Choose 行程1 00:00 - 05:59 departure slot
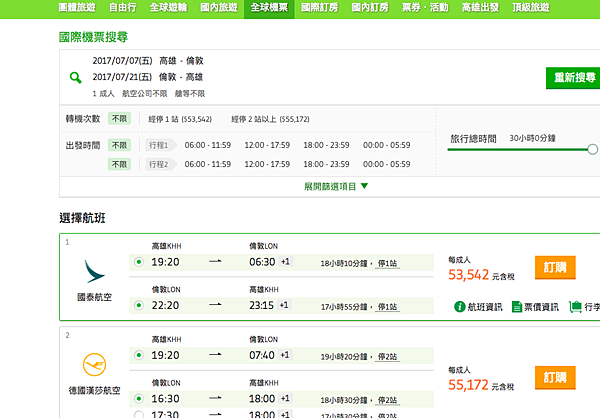Viewport: 600px width, 418px height. click(386, 145)
